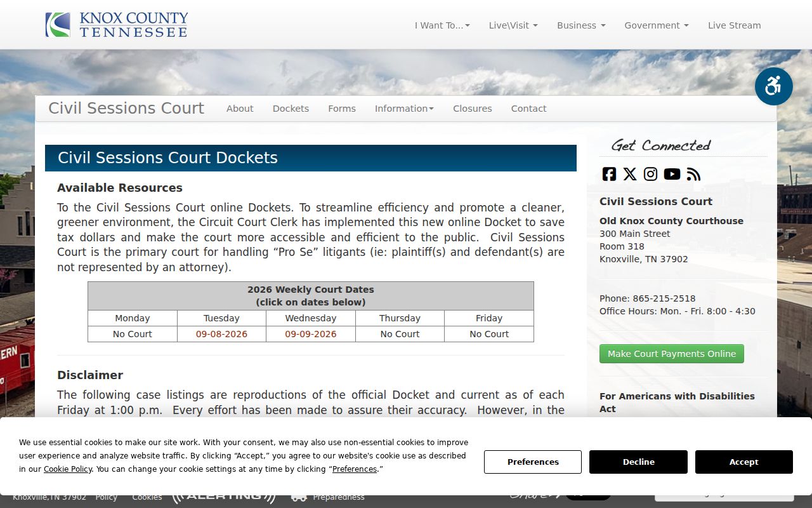812x508 pixels.
Task: Open the X (Twitter) social icon
Action: tap(630, 174)
